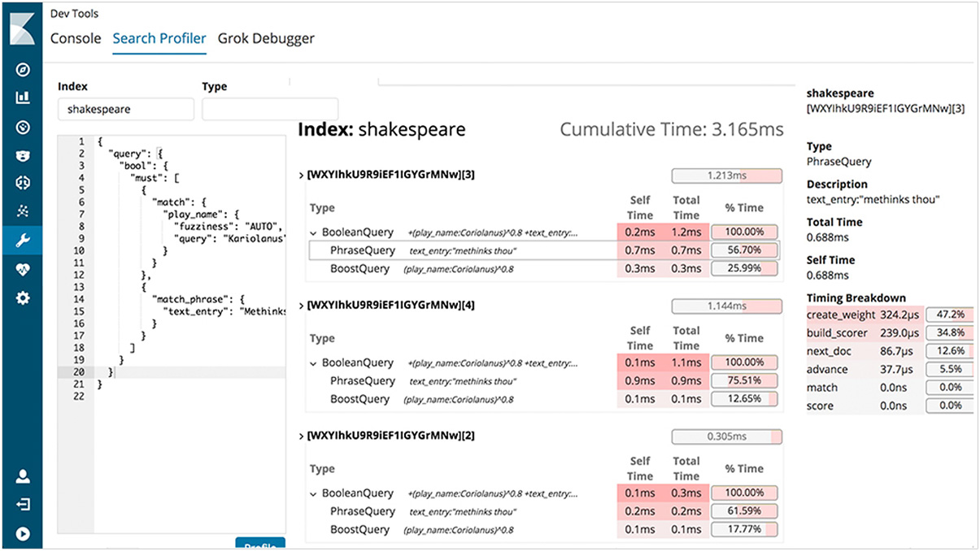Screen dimensions: 980x551
Task: Expand shard [WXYIhkU9R9iEF1IGYGrMNw][3] header
Action: [x=385, y=175]
